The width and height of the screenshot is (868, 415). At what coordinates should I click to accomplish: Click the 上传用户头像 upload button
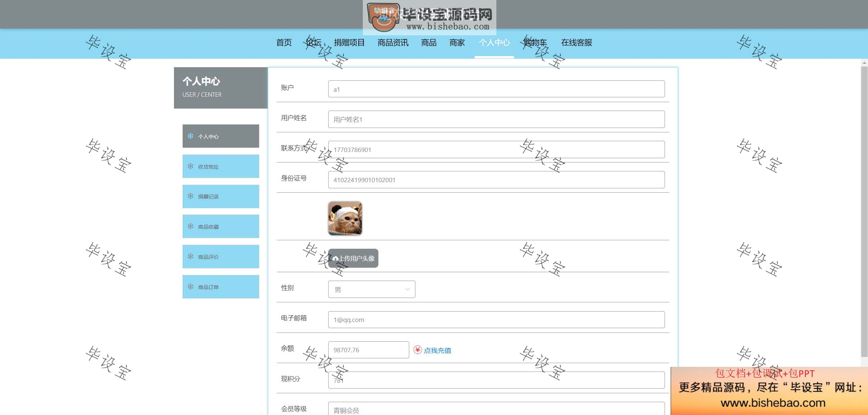click(353, 258)
